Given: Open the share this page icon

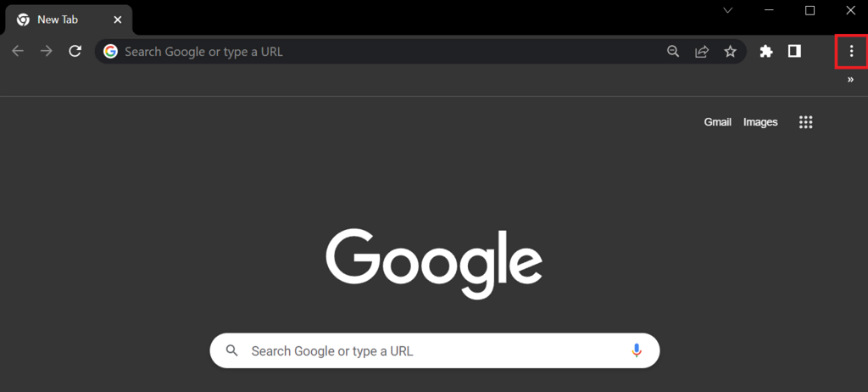Looking at the screenshot, I should [x=702, y=52].
